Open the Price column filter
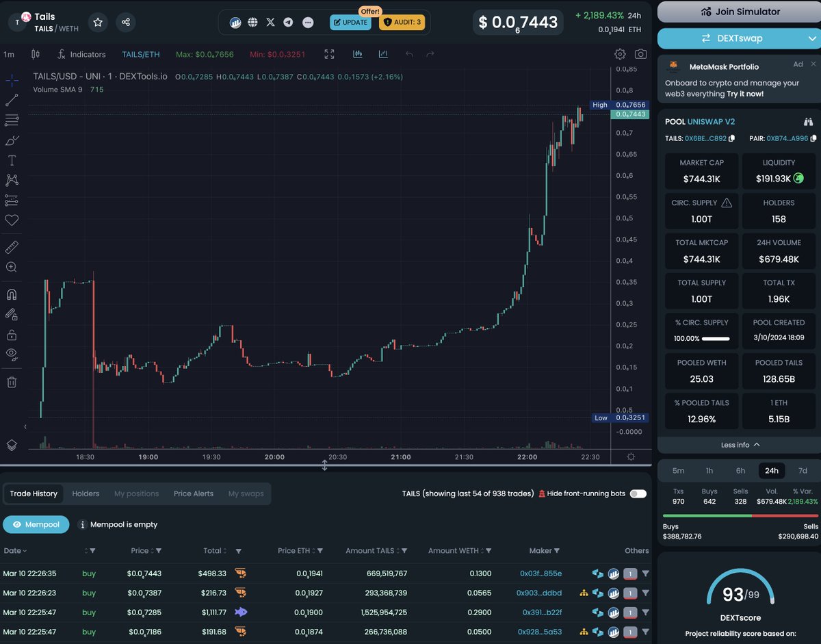Screen dimensions: 821x644 coord(159,551)
